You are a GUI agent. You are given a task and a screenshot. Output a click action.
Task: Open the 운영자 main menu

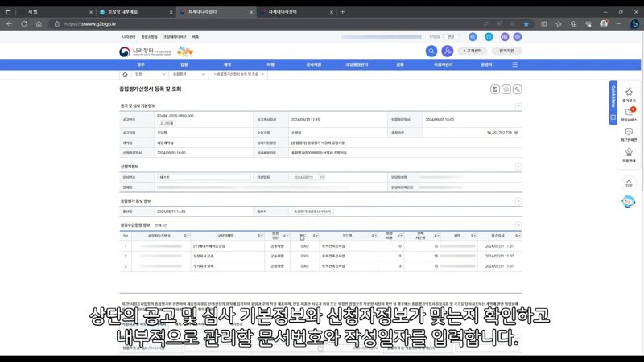(486, 64)
